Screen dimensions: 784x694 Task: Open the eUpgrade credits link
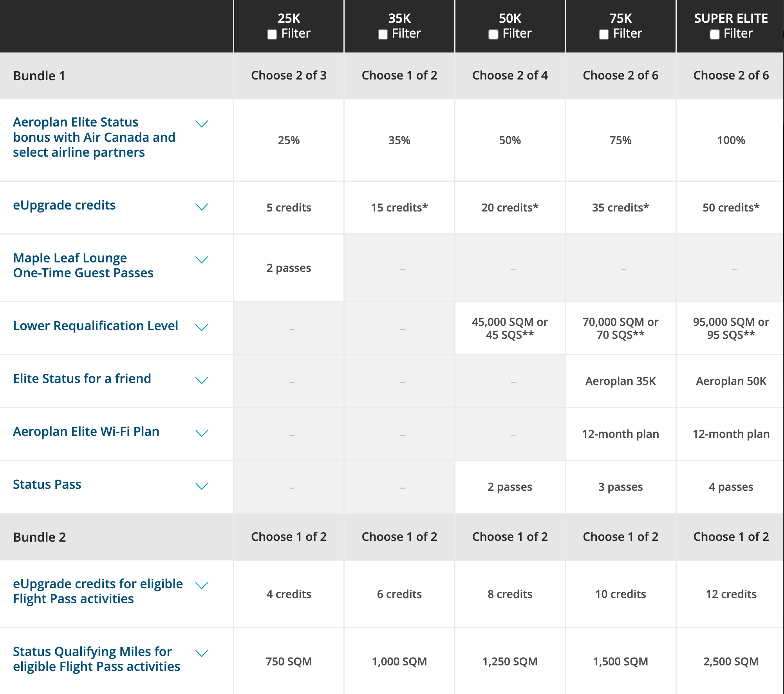coord(64,205)
